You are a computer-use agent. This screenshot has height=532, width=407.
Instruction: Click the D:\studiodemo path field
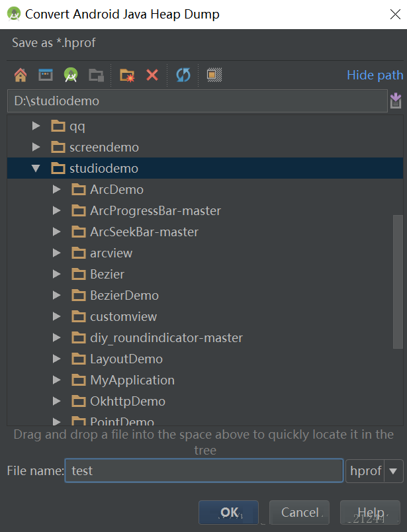pos(197,101)
